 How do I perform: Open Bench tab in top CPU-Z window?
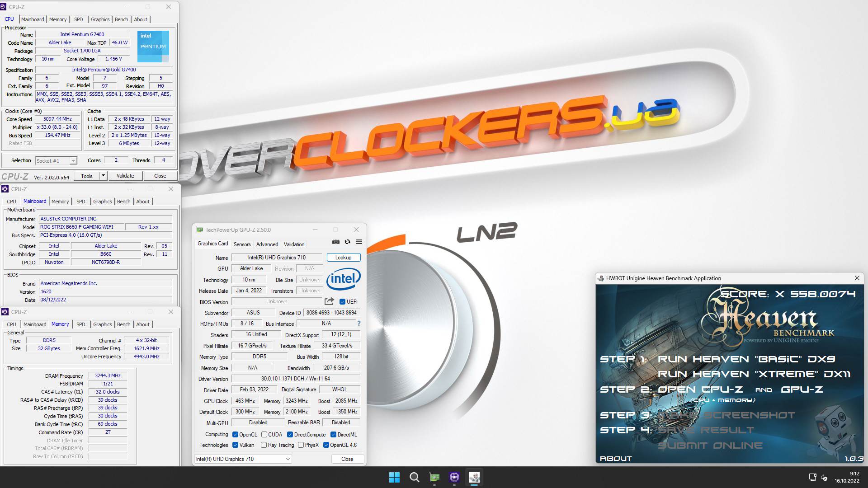121,19
